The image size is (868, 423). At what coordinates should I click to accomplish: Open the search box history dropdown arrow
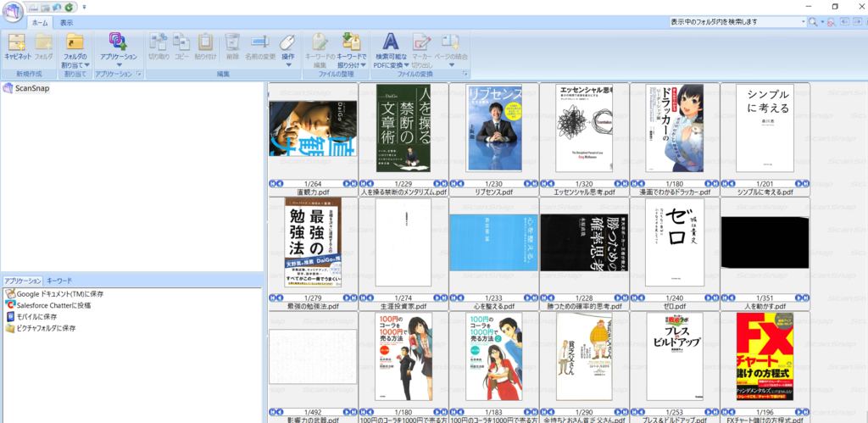click(x=804, y=22)
